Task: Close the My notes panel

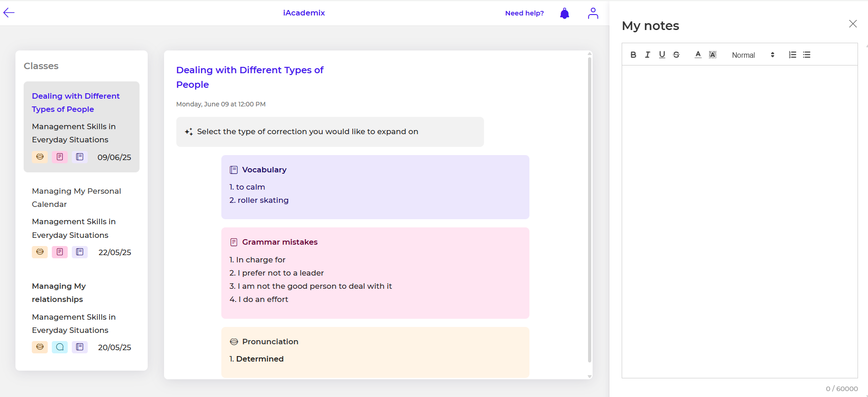Action: point(853,24)
